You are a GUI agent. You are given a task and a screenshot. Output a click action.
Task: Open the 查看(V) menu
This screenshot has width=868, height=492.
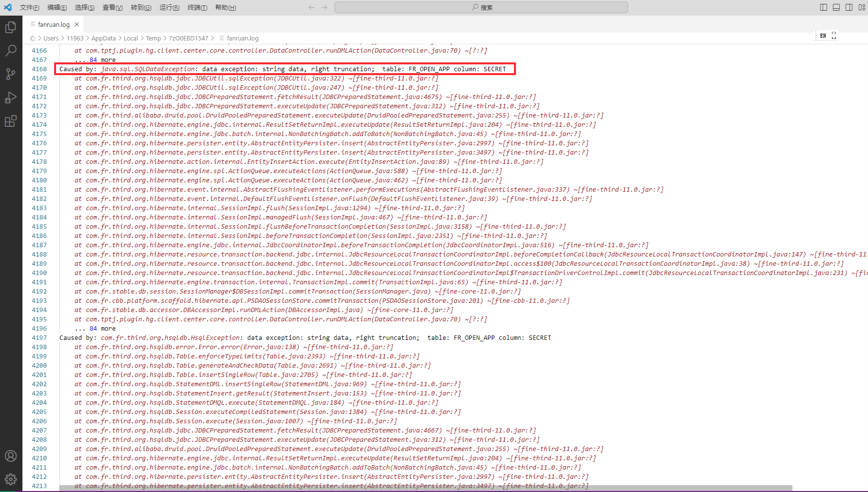pyautogui.click(x=113, y=7)
